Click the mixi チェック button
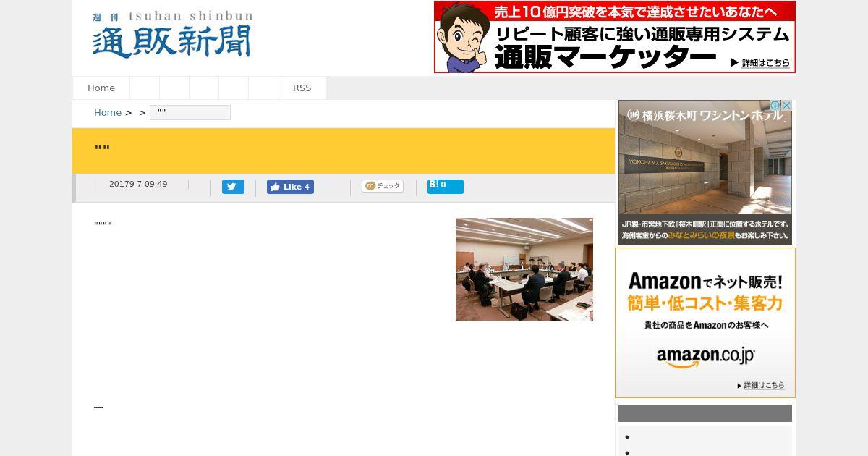Image resolution: width=868 pixels, height=456 pixels. 383,186
